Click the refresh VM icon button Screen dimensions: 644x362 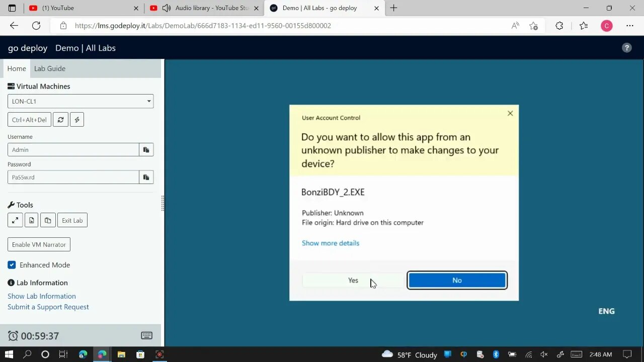coord(60,120)
